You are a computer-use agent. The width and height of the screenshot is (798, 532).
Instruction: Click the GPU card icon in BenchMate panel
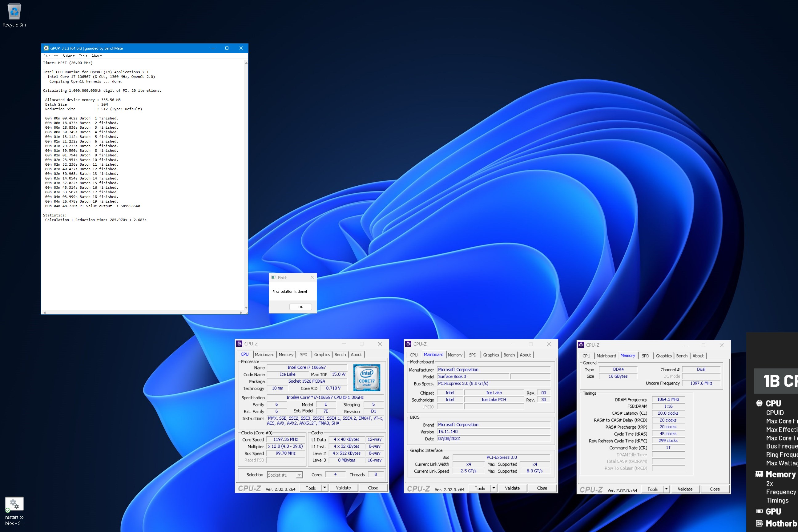click(x=759, y=511)
